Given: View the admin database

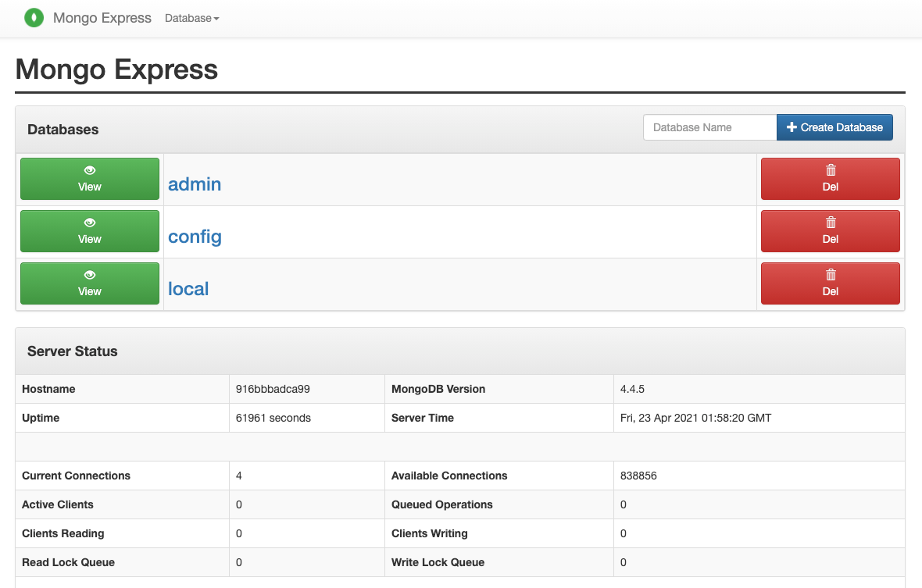Looking at the screenshot, I should tap(90, 179).
